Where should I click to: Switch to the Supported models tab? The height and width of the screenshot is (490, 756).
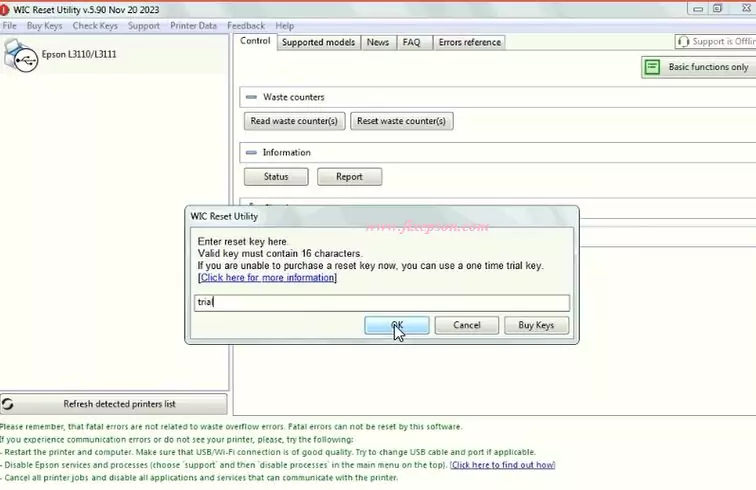[x=317, y=42]
